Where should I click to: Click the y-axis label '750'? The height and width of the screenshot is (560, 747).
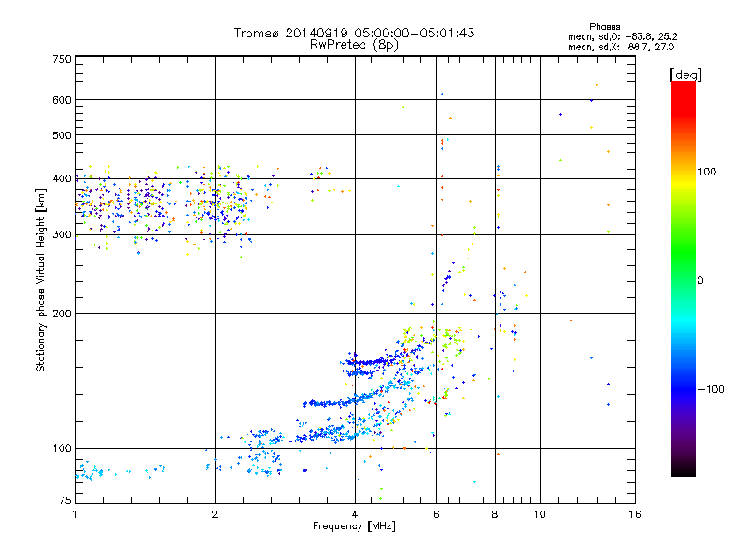tap(62, 59)
